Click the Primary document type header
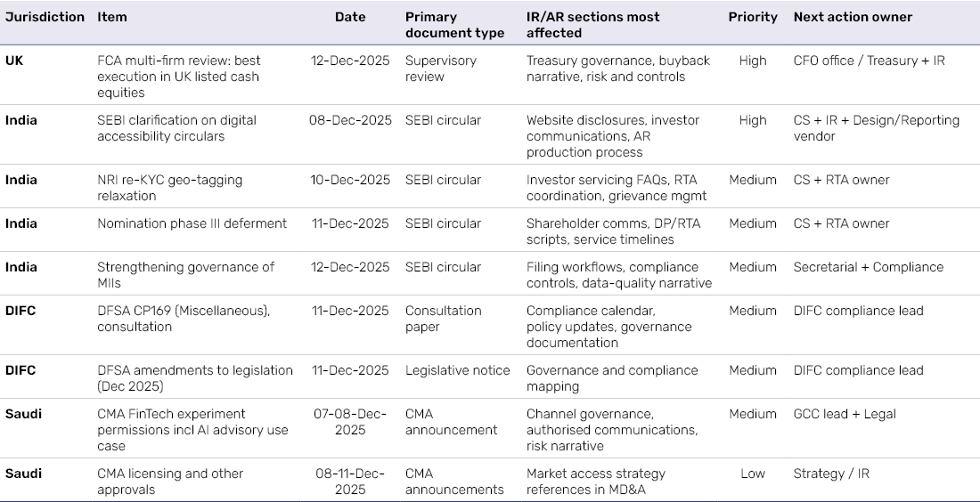980x502 pixels. [454, 25]
